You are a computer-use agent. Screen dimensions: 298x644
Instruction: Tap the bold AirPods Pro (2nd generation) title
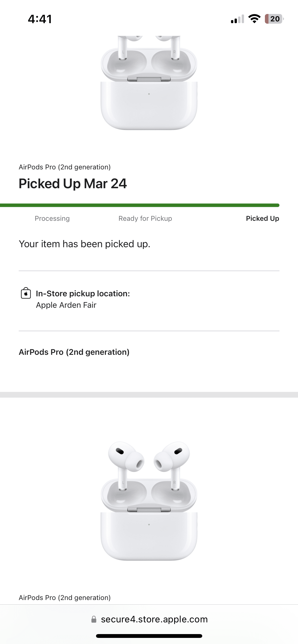(x=74, y=352)
